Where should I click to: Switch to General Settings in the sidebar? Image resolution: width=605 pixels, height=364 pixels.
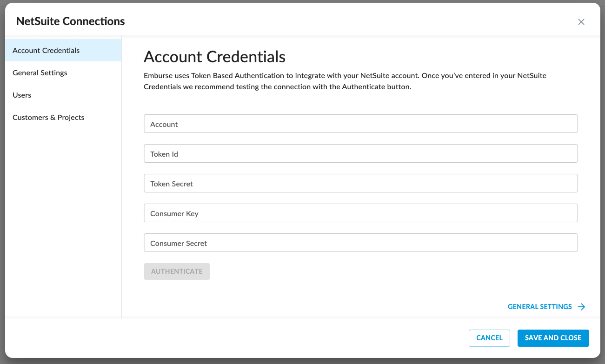point(40,73)
